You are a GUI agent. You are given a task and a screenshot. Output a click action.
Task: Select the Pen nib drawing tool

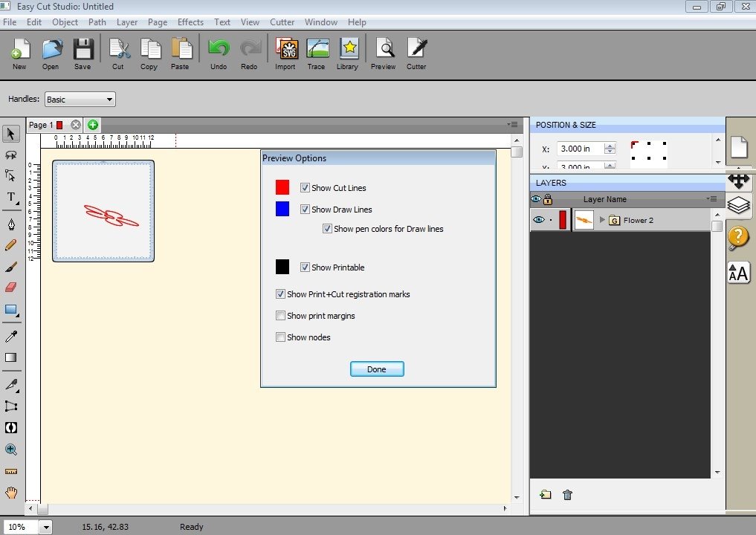10,224
